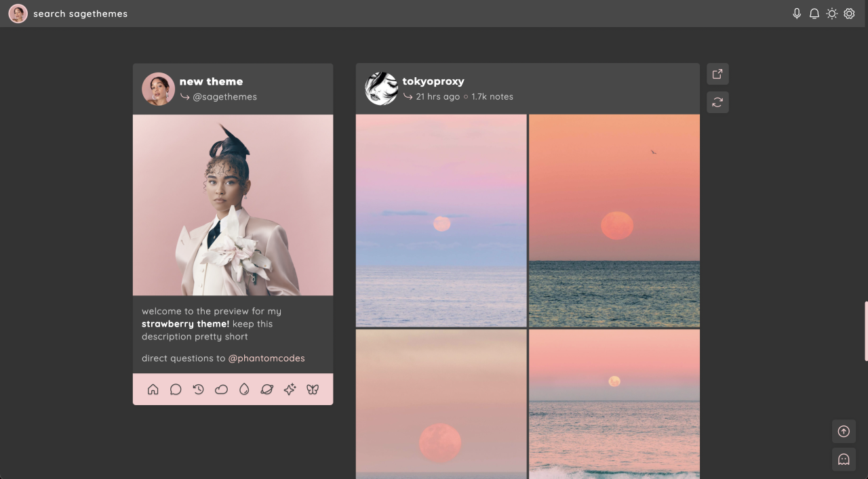The image size is (868, 479).
Task: Click the microphone icon in top bar
Action: click(x=797, y=14)
